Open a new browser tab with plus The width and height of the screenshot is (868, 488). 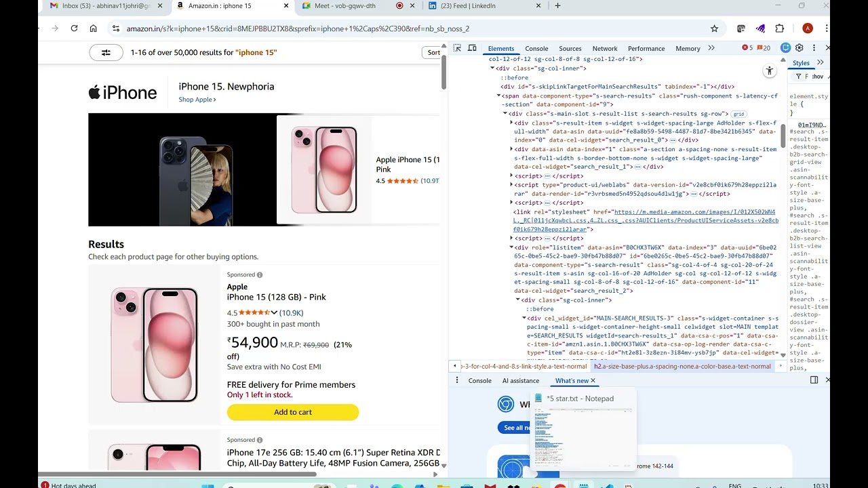tap(557, 5)
